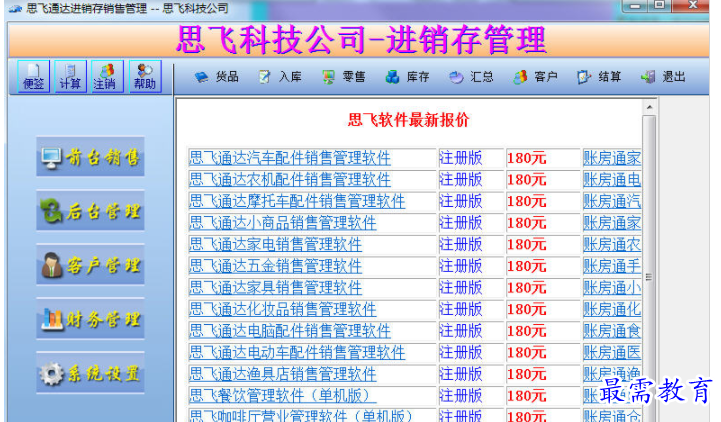Open link 思飞通达家具销售管理软件

275,288
